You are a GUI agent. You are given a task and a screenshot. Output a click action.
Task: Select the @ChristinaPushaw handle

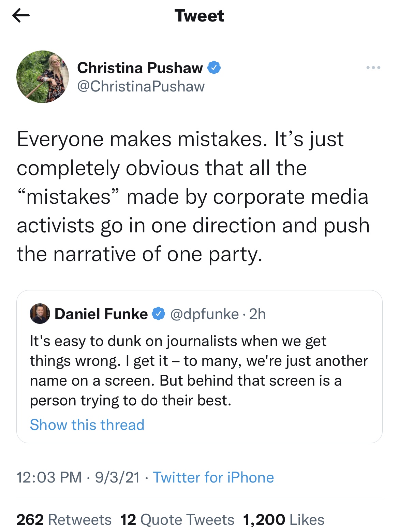(141, 86)
